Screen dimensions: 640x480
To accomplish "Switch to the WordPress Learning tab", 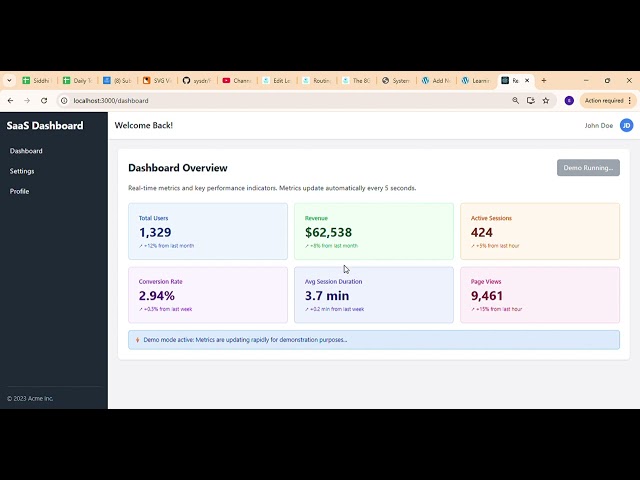I will pos(476,81).
